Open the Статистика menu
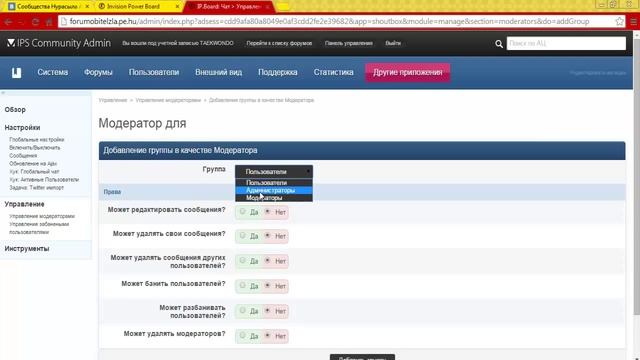Screen dimensions: 640x360 [333, 72]
